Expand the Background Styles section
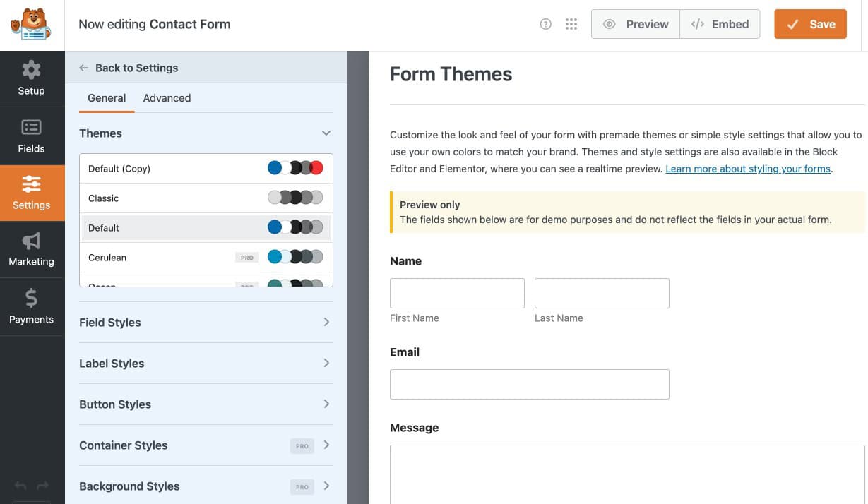 pos(206,486)
